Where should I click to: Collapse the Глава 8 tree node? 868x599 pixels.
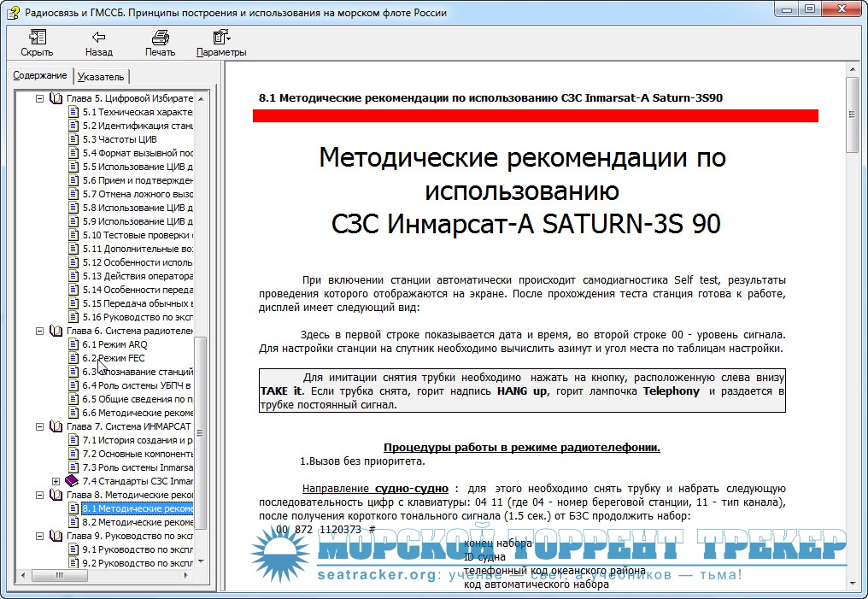(x=40, y=495)
